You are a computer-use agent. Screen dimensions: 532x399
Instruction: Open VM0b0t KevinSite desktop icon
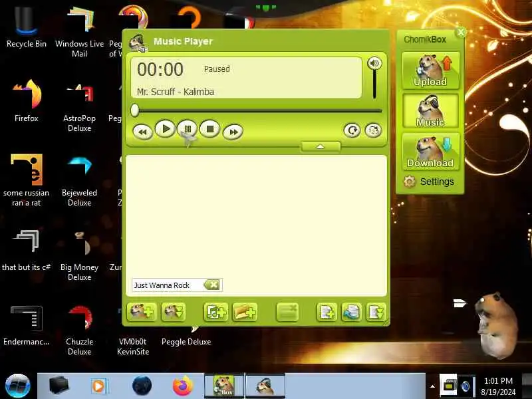tap(132, 346)
